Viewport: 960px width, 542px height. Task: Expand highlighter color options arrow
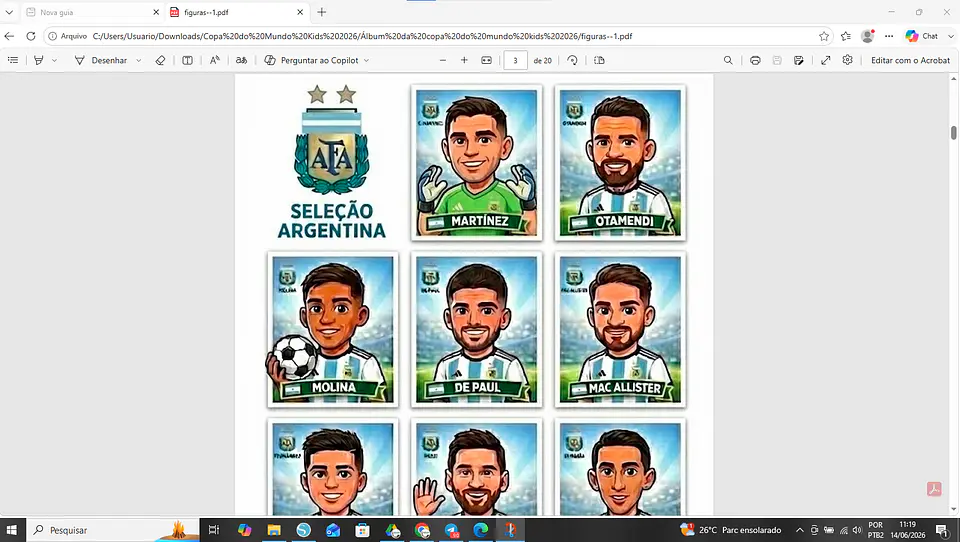click(x=54, y=60)
